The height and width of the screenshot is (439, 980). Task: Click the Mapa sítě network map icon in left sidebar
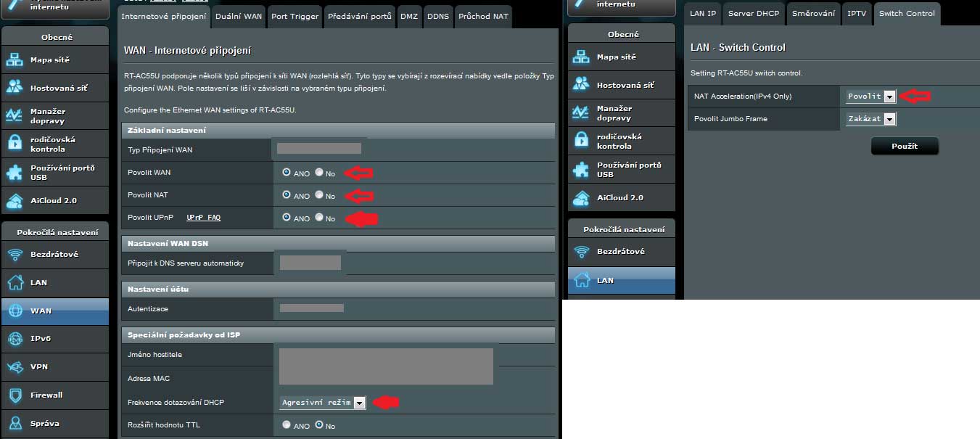pyautogui.click(x=15, y=60)
